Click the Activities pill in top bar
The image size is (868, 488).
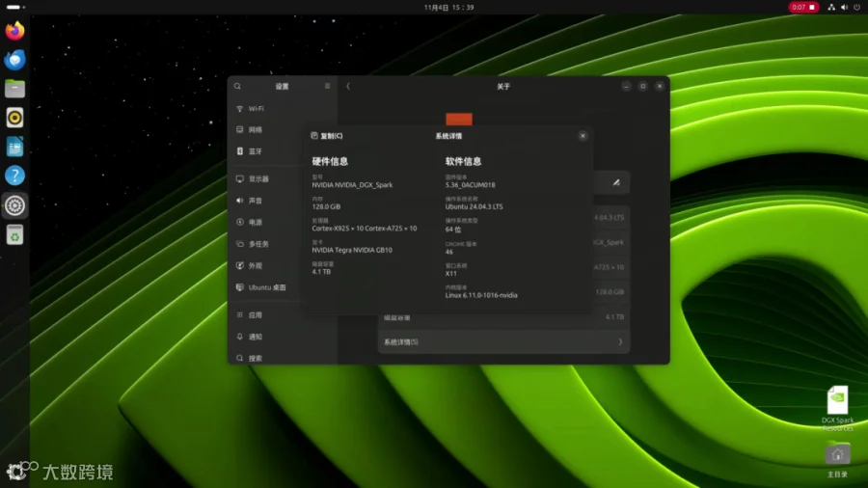click(15, 7)
